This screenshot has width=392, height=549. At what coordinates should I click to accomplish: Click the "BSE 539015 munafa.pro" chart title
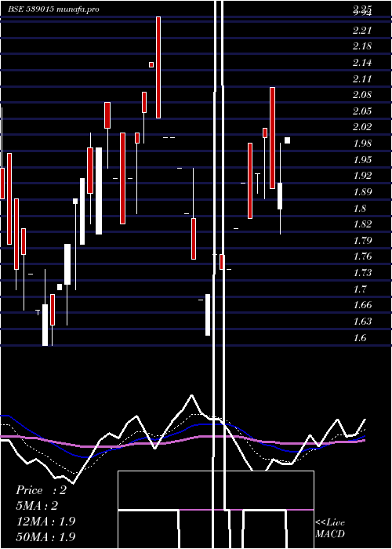pyautogui.click(x=53, y=9)
